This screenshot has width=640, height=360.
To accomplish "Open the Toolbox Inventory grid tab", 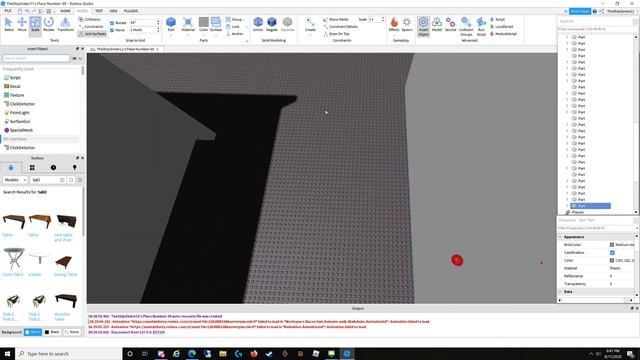I will coord(32,167).
